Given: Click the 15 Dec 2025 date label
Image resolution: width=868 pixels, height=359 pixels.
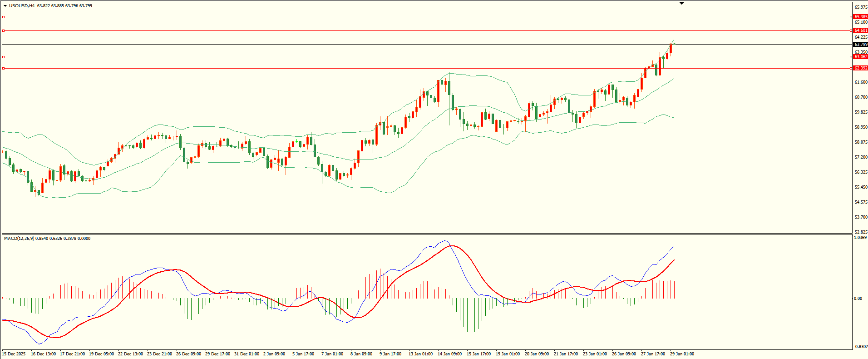Looking at the screenshot, I should [x=14, y=354].
